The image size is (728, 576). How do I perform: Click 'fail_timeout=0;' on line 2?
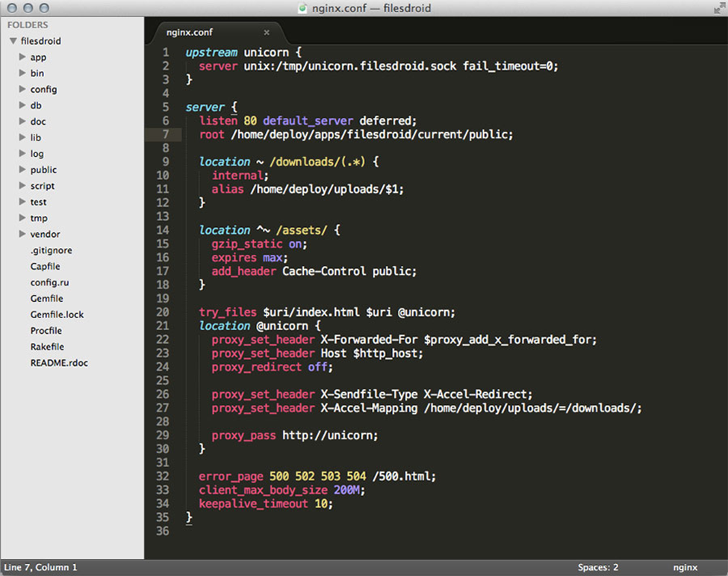[510, 66]
